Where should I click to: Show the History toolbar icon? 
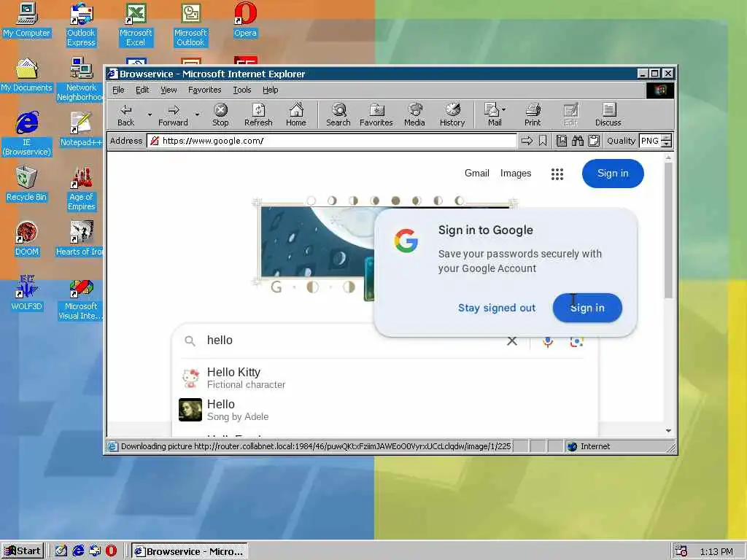tap(452, 114)
